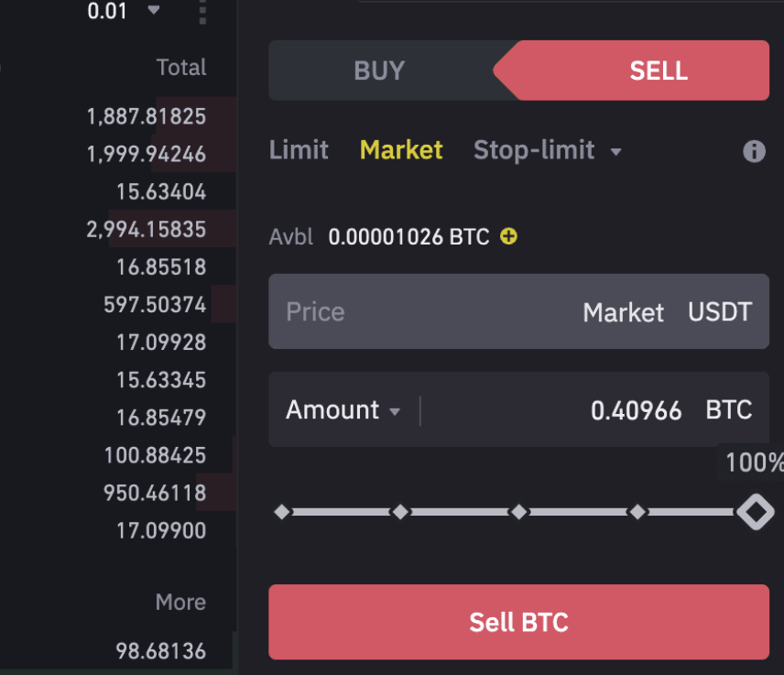Switch to the BUY side

pyautogui.click(x=379, y=71)
